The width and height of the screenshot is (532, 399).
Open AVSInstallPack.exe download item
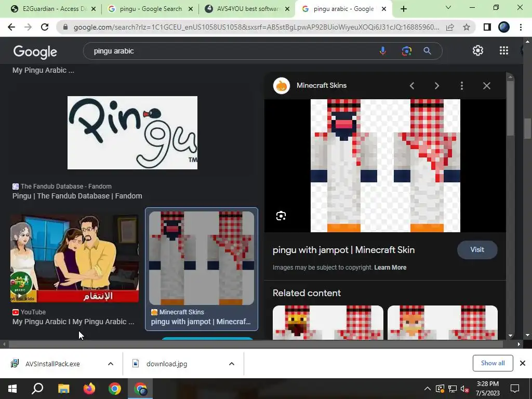coord(52,364)
